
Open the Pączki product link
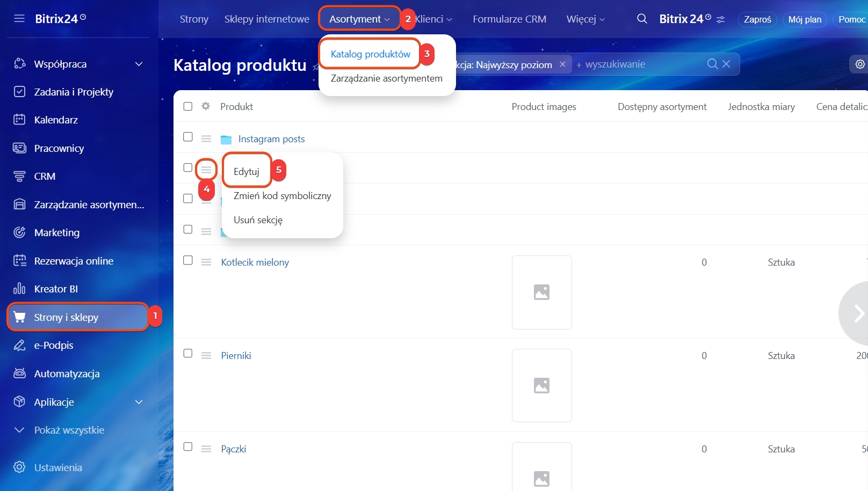tap(234, 449)
